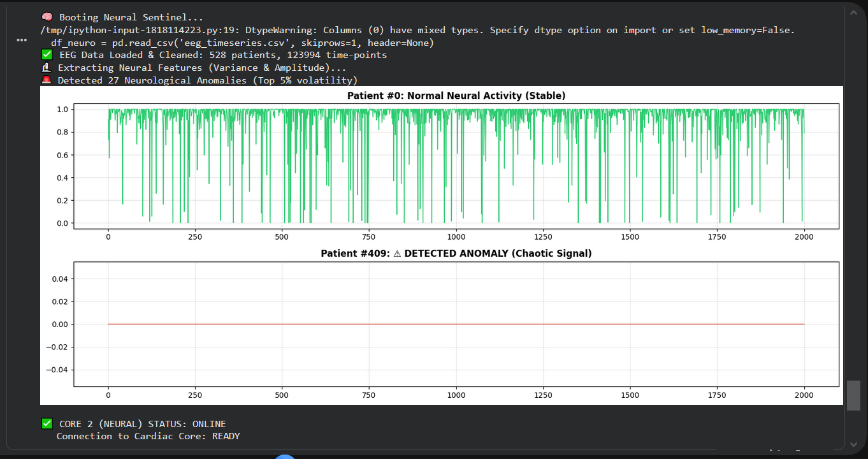Click the siren emoji beside Detected 27 Anomalies
Viewport: 868px width, 459px height.
pos(47,80)
